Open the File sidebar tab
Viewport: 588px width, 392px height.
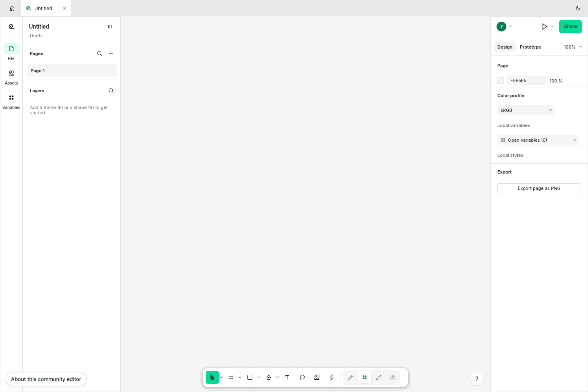tap(11, 52)
